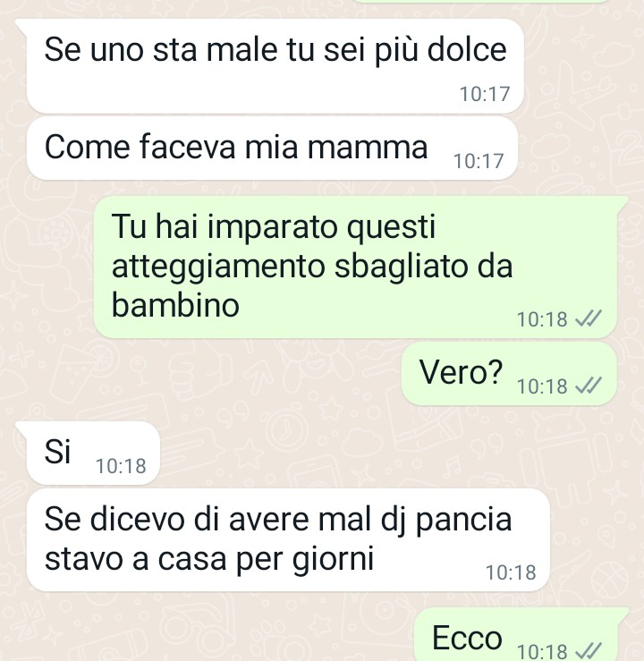Select the 'Ecco' sent message bubble

click(516, 634)
